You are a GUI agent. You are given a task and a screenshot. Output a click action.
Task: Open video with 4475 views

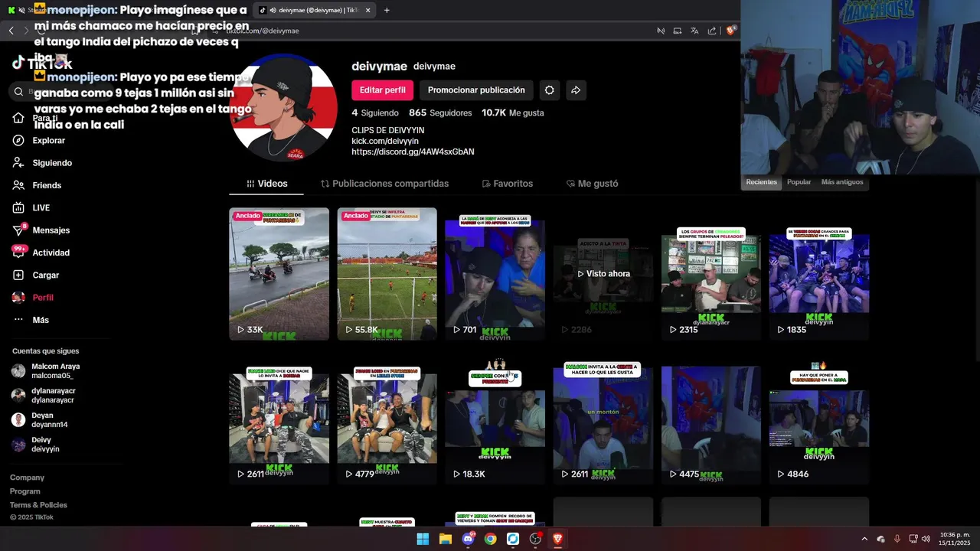pos(711,419)
